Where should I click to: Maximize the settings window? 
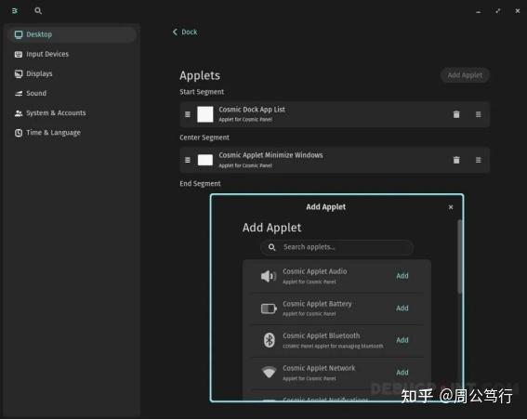click(x=498, y=11)
